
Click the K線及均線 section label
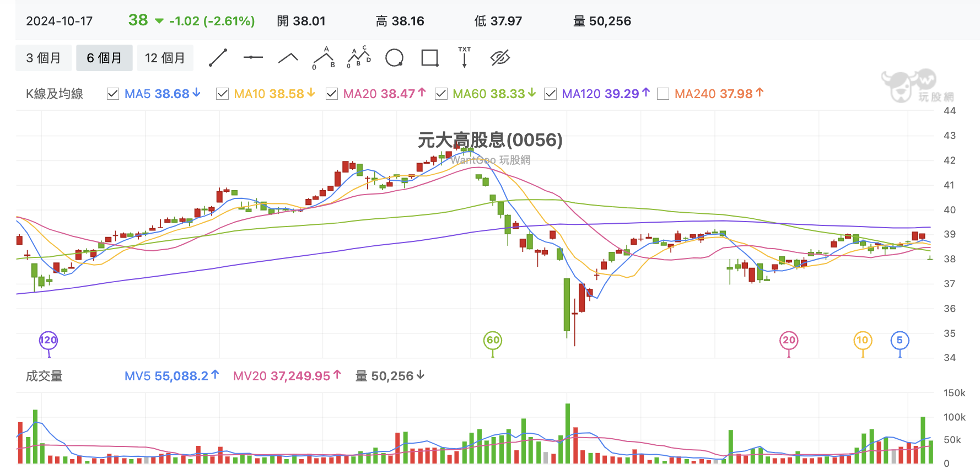coord(55,94)
